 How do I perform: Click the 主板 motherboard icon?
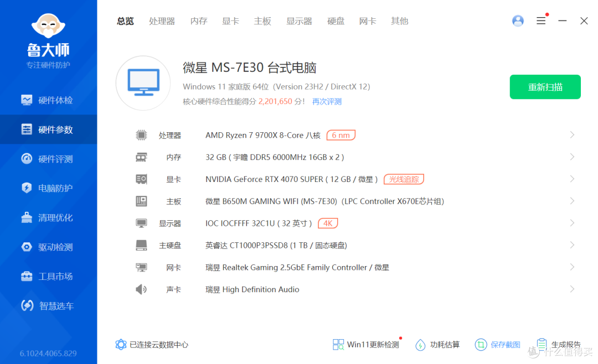141,201
